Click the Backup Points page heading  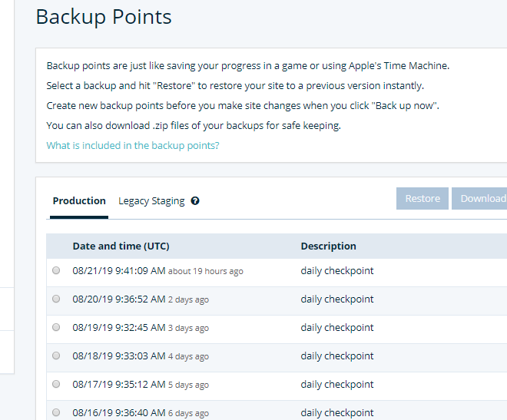coord(104,17)
